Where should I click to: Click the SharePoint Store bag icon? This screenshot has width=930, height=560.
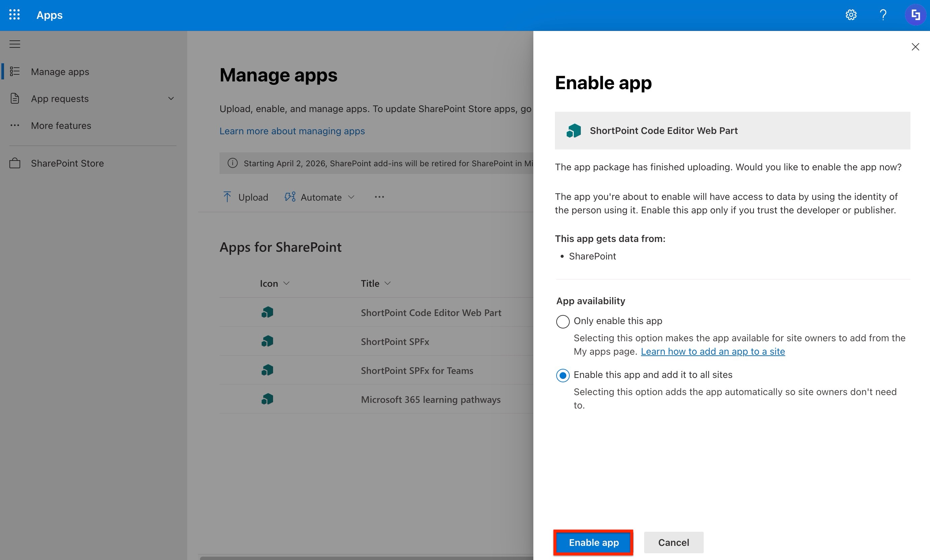[x=15, y=164]
